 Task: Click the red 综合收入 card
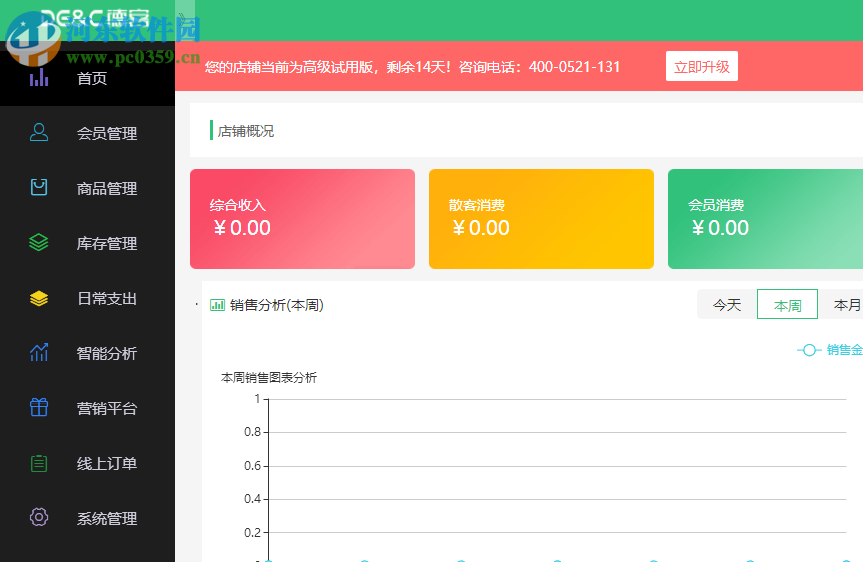pyautogui.click(x=302, y=219)
